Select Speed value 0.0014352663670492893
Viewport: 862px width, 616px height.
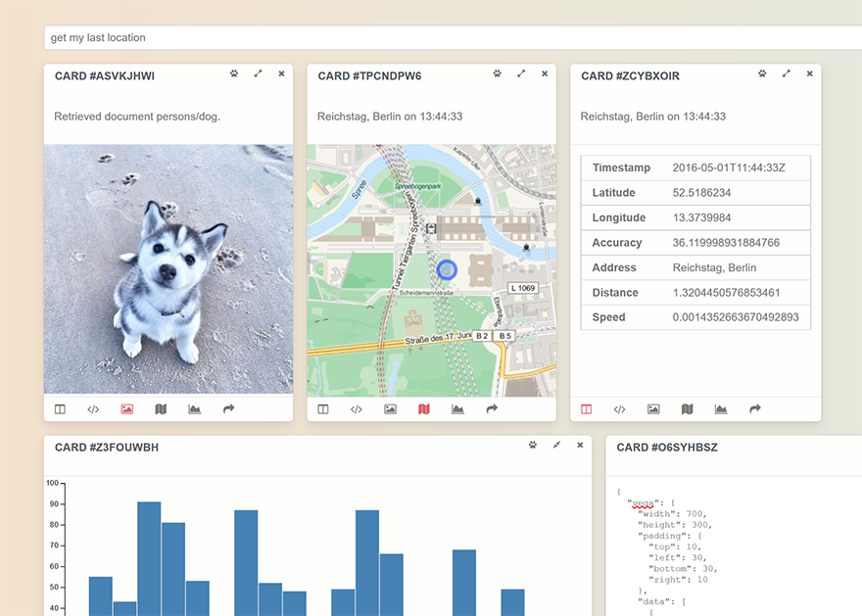(736, 317)
